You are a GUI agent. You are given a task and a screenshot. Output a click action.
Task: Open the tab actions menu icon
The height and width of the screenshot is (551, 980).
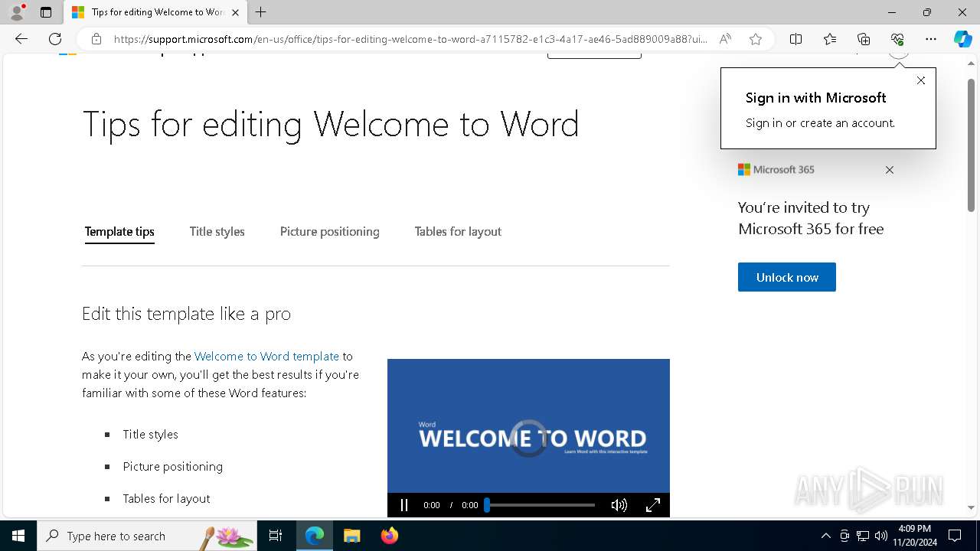click(46, 12)
